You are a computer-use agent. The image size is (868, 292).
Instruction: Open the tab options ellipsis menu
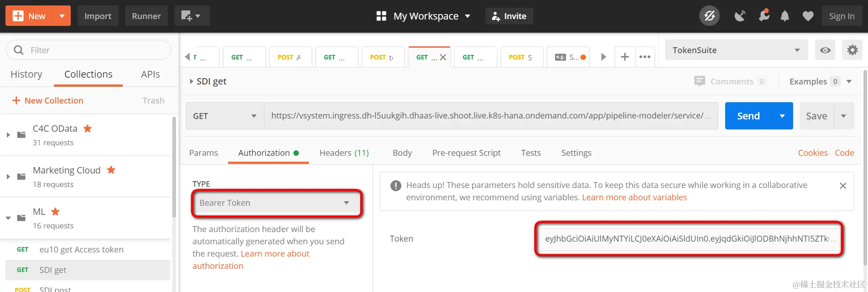click(644, 57)
